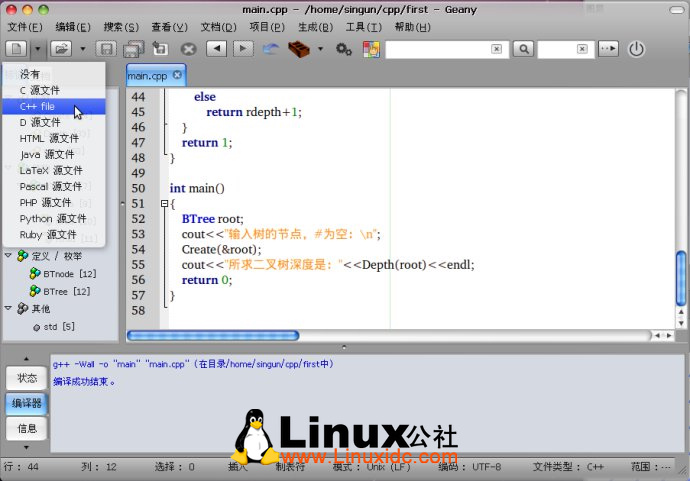This screenshot has height=481, width=690.
Task: Open the color chooser icon
Action: pos(371,49)
